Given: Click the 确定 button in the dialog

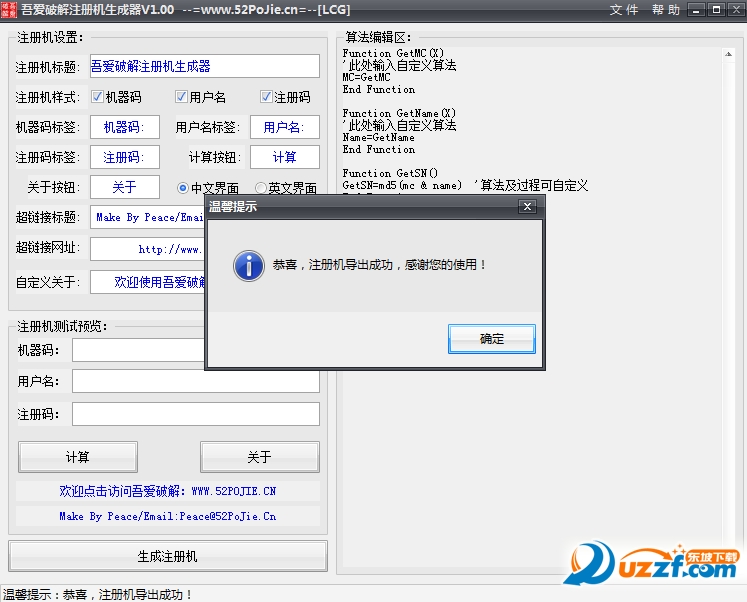Looking at the screenshot, I should coord(492,339).
